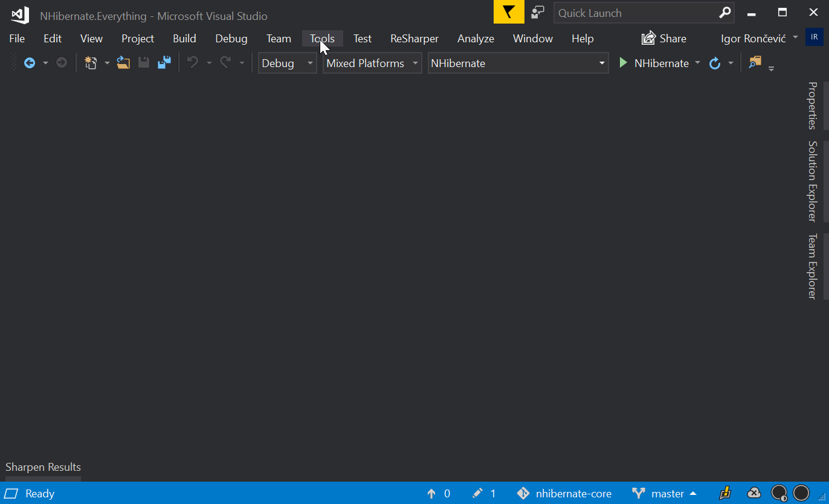Click the Save icon

[x=144, y=63]
